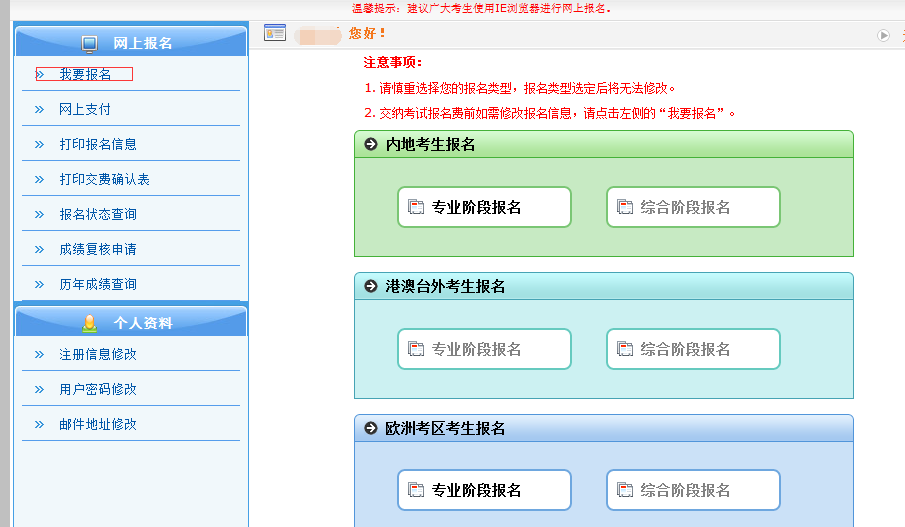Open 用户密码修改 under 个人资料
This screenshot has height=527, width=905.
[98, 390]
